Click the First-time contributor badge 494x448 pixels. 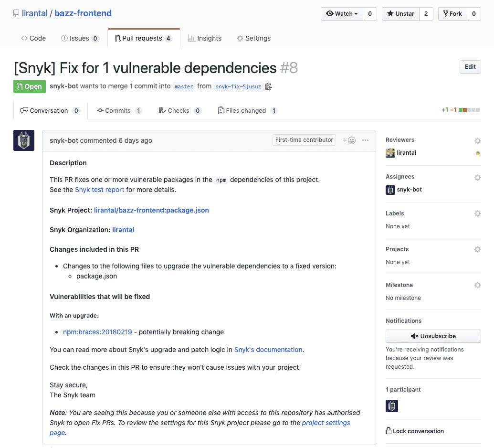click(304, 139)
